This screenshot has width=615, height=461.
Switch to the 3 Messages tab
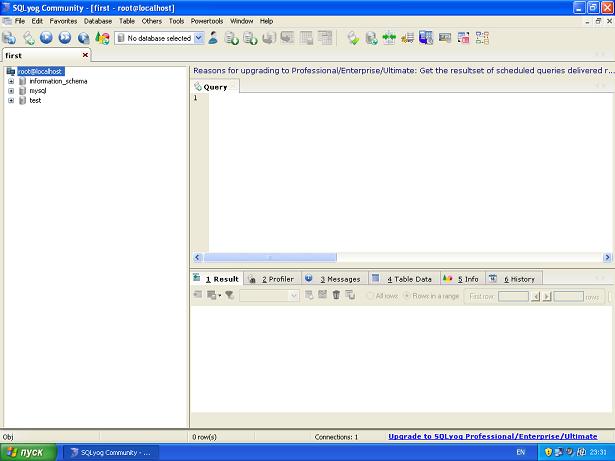335,279
